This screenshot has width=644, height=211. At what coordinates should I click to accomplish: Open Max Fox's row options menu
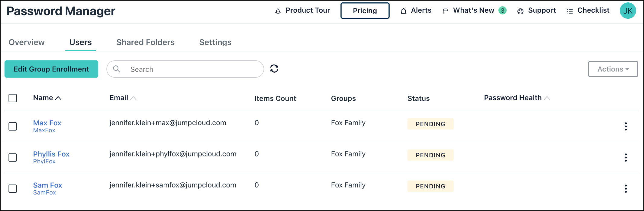[x=626, y=126]
